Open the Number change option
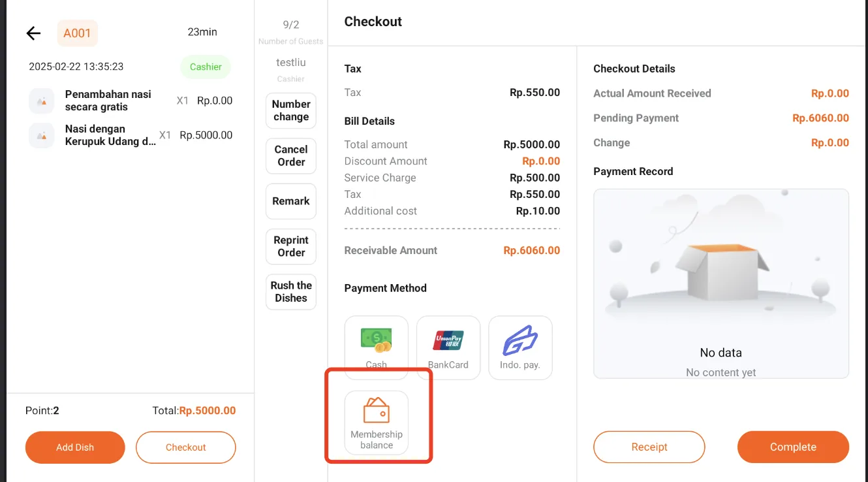This screenshot has width=868, height=482. 291,110
